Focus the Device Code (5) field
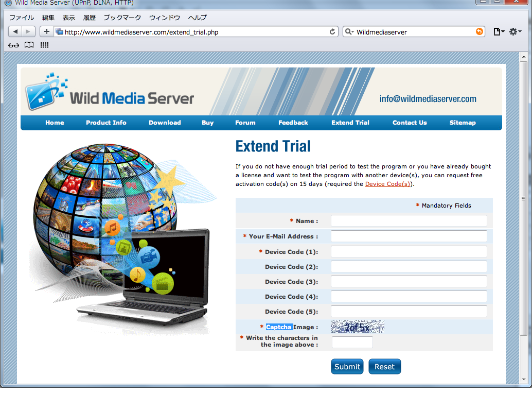This screenshot has height=393, width=532. [409, 312]
